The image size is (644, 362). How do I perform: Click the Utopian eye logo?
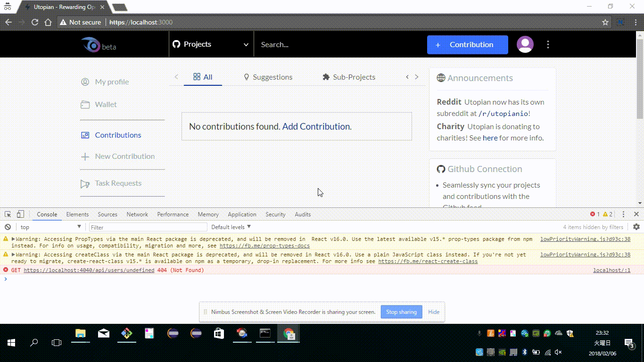[x=90, y=45]
